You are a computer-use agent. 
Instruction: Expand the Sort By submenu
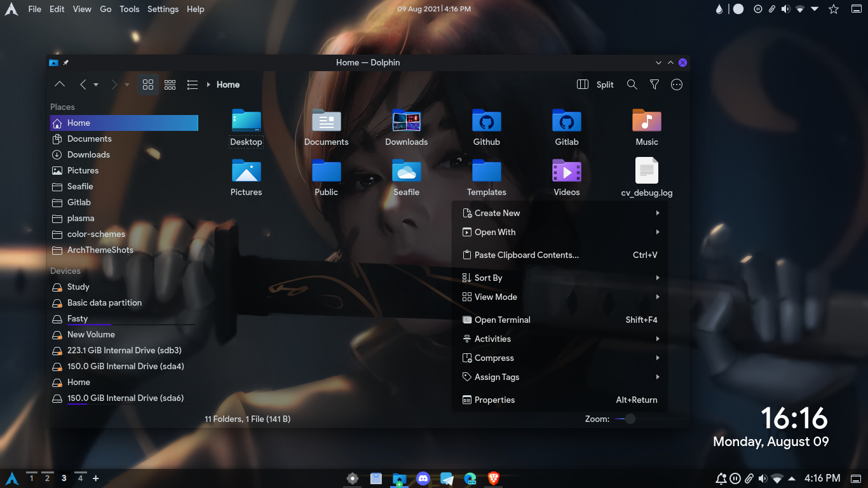coord(560,278)
